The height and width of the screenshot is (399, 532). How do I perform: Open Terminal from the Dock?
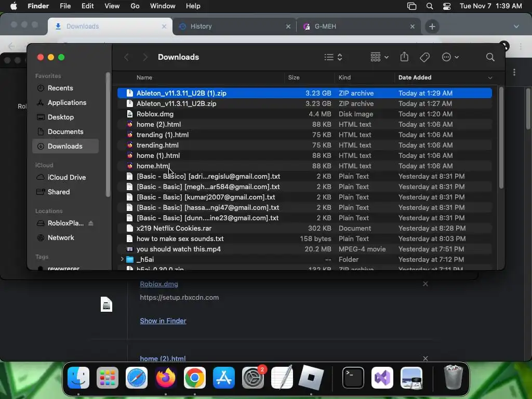(x=353, y=378)
